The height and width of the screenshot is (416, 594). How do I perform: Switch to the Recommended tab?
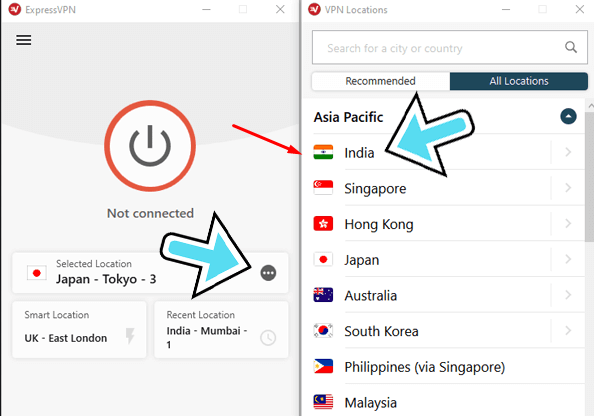381,81
